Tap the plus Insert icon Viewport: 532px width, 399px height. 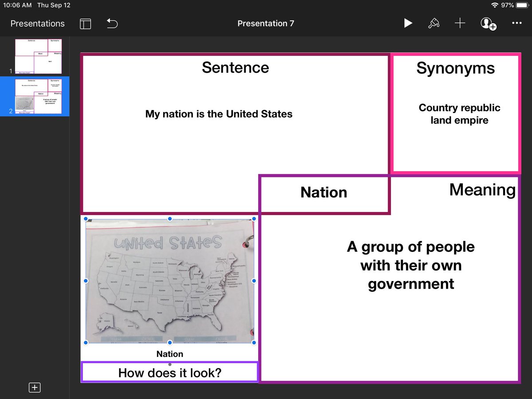[x=460, y=23]
